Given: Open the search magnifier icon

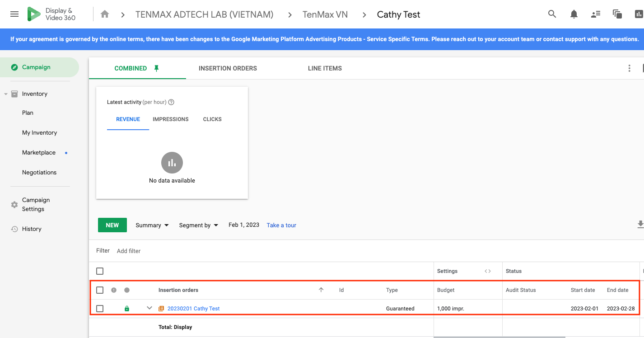Looking at the screenshot, I should 552,14.
